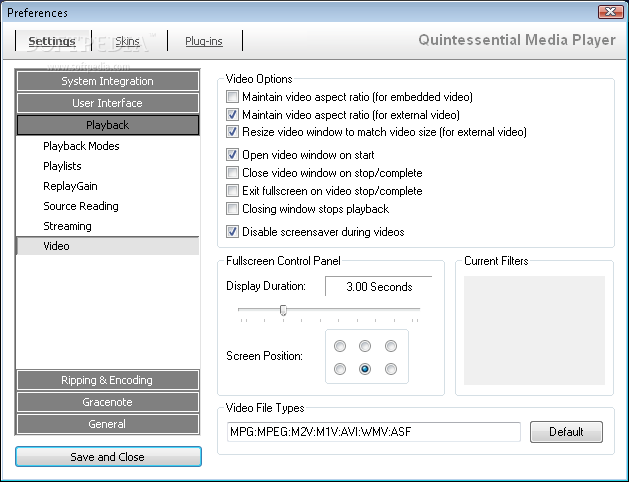Select top-right screen position radio
The width and height of the screenshot is (629, 482).
point(391,346)
